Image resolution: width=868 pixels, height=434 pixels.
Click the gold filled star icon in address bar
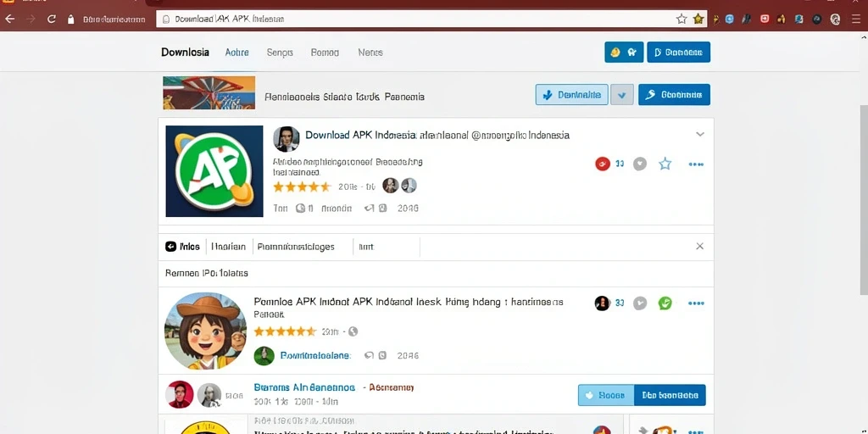click(698, 19)
